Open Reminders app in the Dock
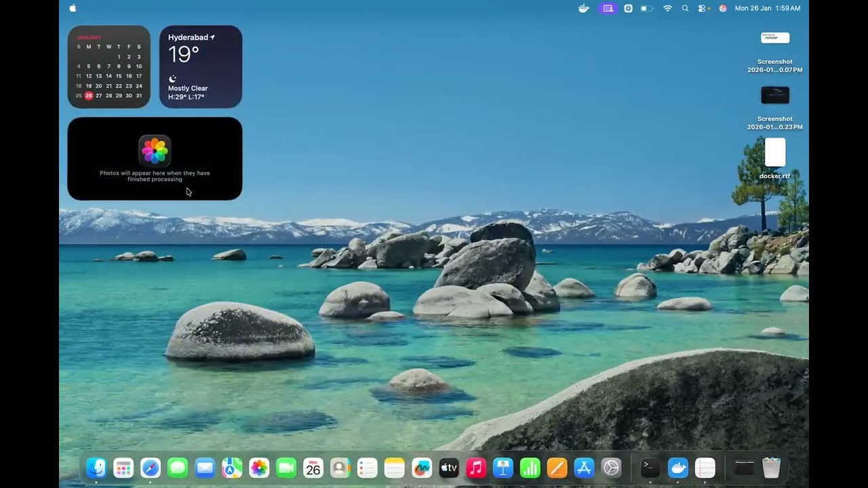The width and height of the screenshot is (868, 488). pyautogui.click(x=368, y=468)
